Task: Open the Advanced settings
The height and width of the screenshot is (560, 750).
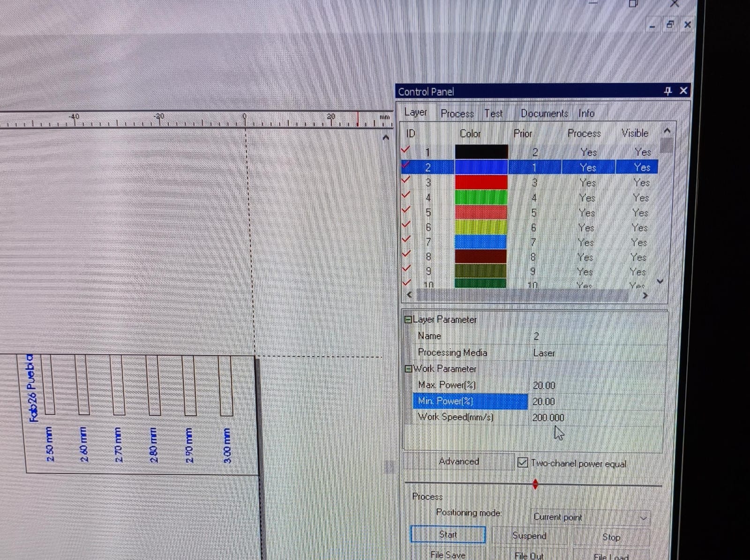Action: tap(458, 462)
